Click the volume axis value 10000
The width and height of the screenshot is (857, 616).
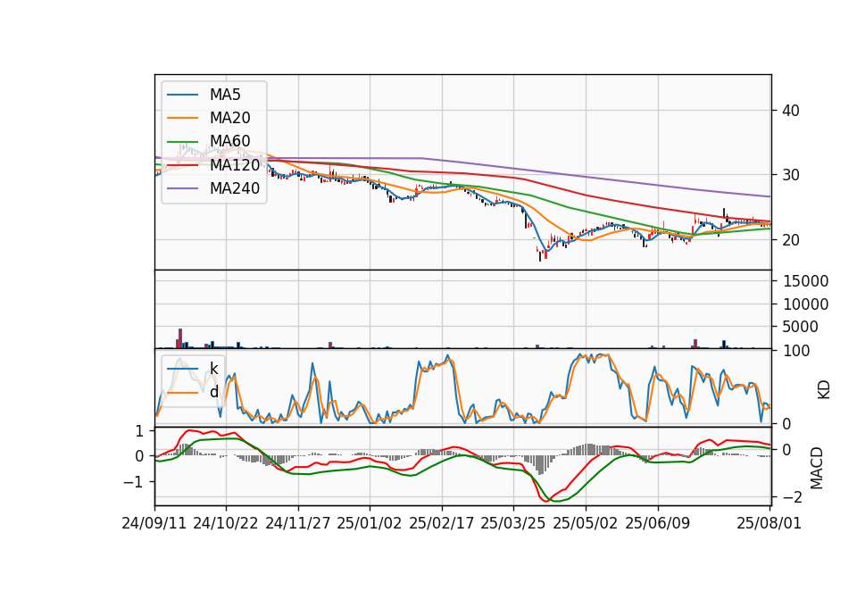click(805, 304)
